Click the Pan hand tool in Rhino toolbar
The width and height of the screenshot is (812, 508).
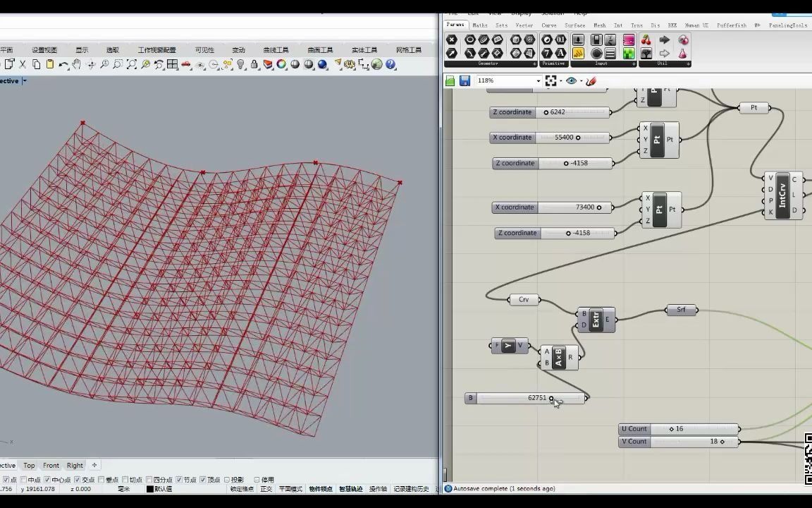click(77, 64)
